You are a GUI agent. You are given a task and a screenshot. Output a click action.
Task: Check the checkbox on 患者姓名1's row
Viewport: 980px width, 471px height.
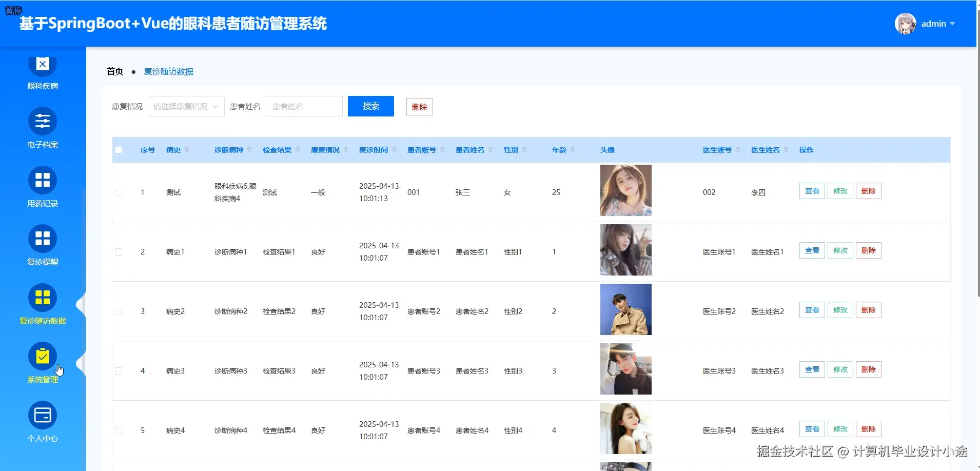(x=119, y=251)
